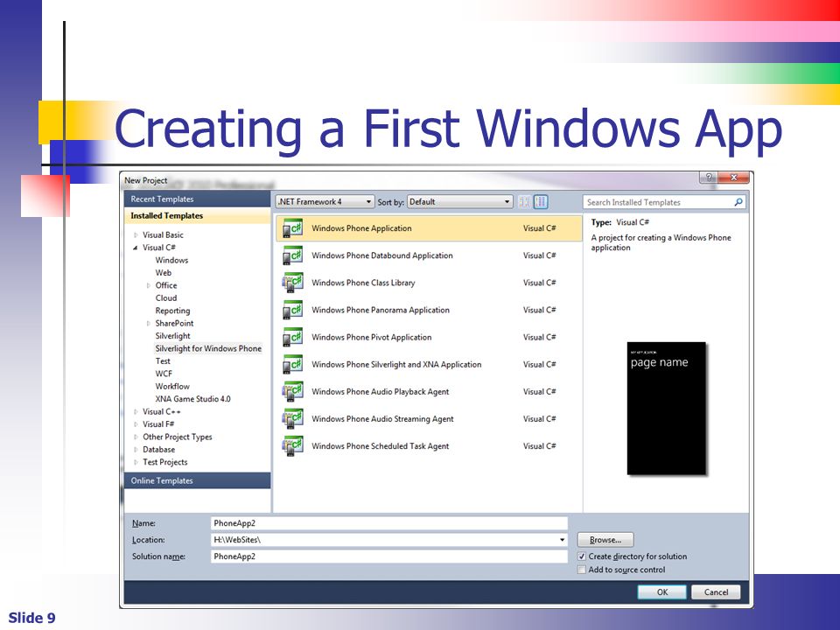Click the Name input field
840x630 pixels.
pos(388,523)
